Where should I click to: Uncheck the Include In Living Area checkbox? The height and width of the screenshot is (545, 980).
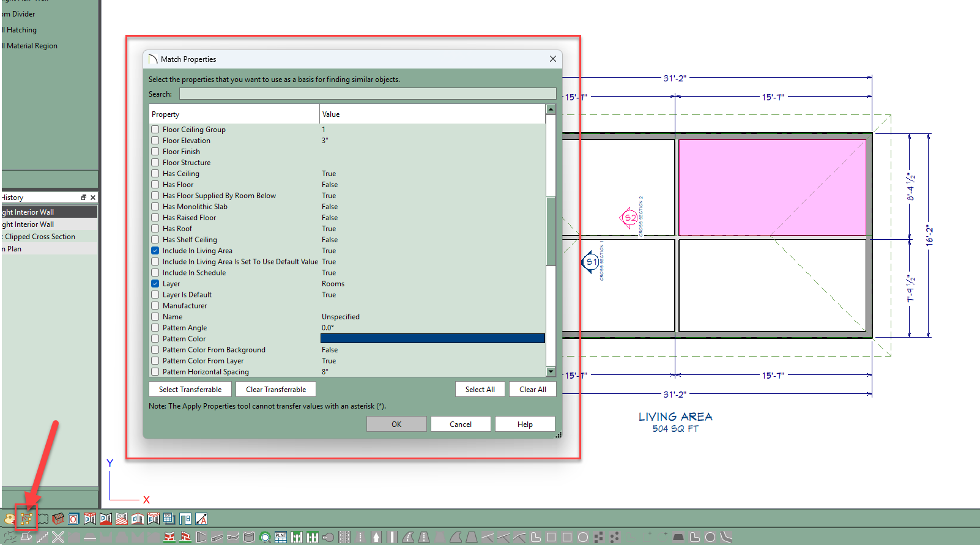(x=155, y=251)
